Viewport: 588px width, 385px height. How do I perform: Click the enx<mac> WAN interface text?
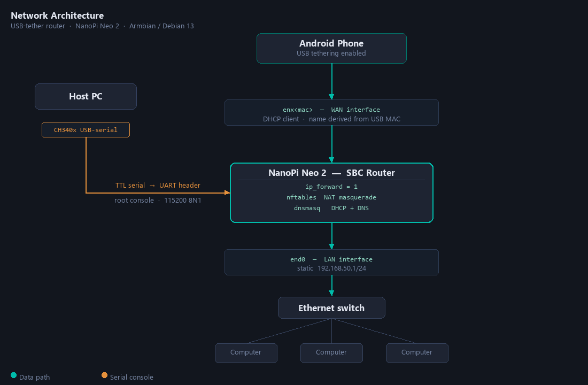point(331,110)
